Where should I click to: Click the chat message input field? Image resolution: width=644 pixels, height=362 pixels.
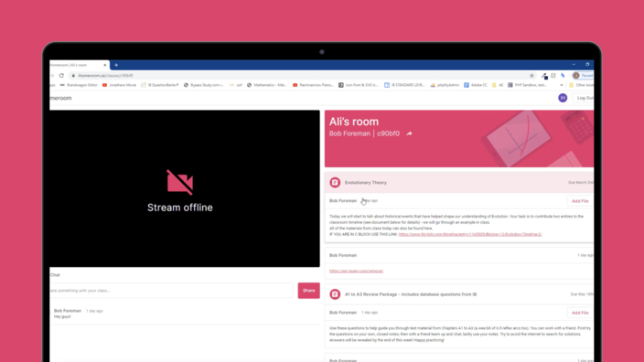pyautogui.click(x=171, y=291)
